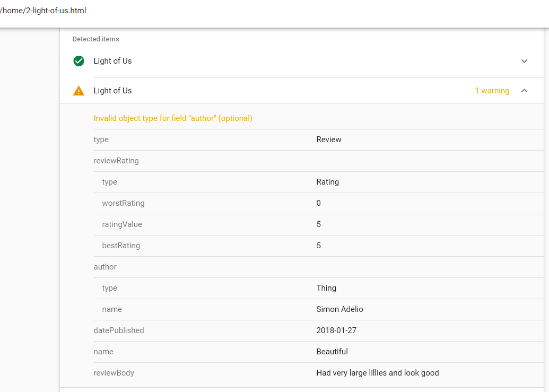The image size is (549, 392).
Task: Click the page URL path text
Action: pos(43,11)
